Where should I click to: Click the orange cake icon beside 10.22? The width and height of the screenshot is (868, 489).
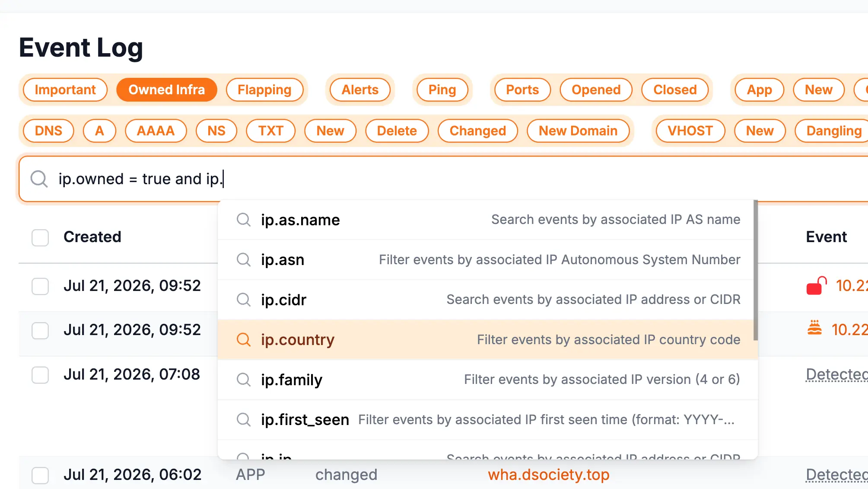814,328
